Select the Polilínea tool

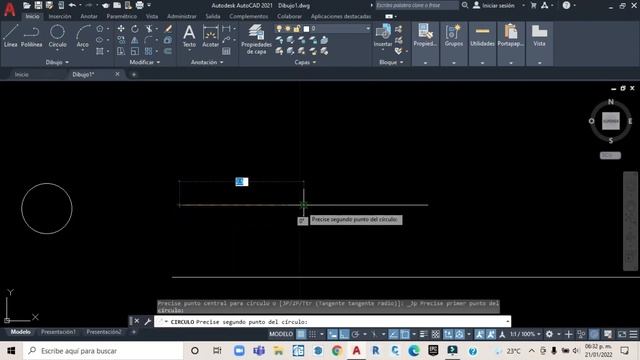pos(31,36)
